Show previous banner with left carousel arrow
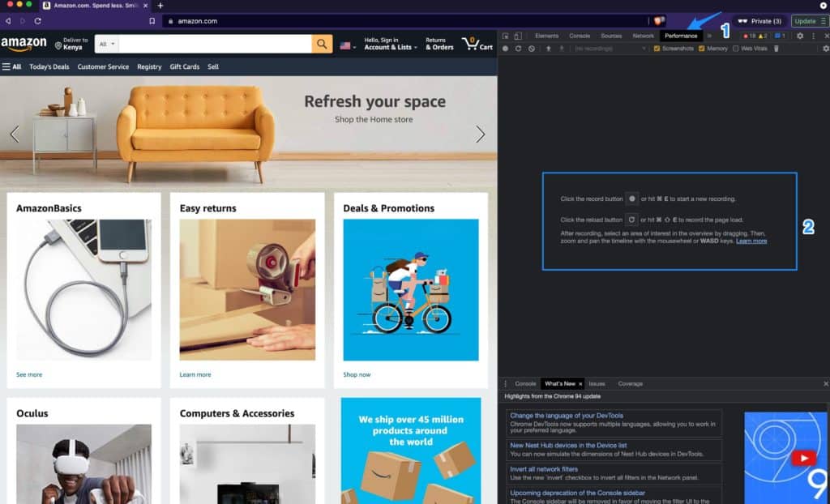 (15, 134)
